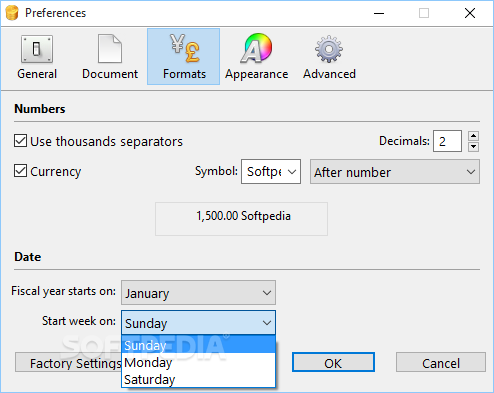Open the General preferences pane
The image size is (494, 393).
(37, 57)
